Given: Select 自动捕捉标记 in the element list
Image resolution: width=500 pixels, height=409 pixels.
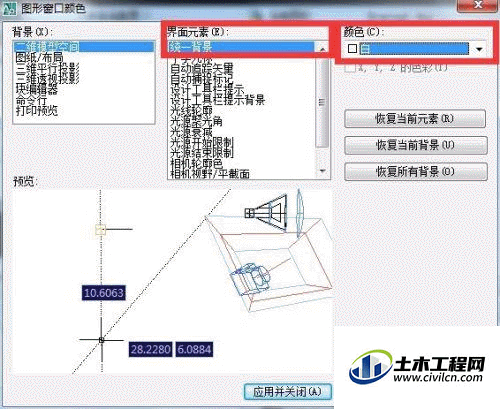Looking at the screenshot, I should (x=241, y=79).
